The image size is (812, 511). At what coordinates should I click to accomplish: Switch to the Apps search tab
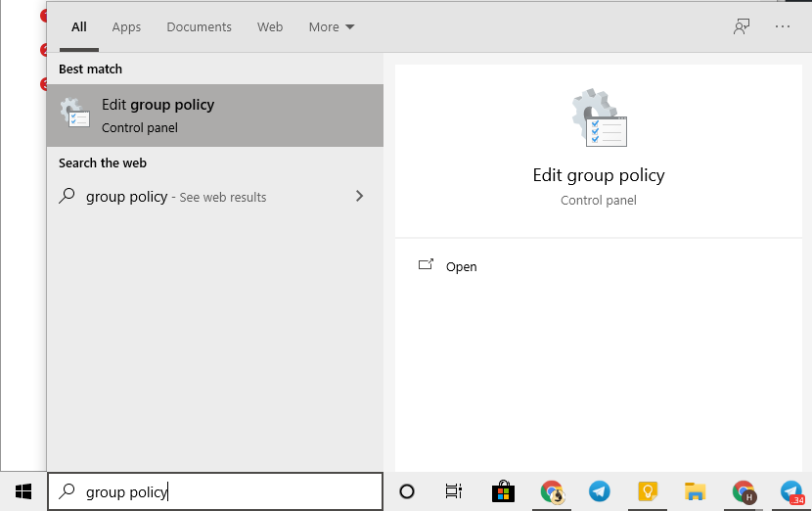[126, 27]
